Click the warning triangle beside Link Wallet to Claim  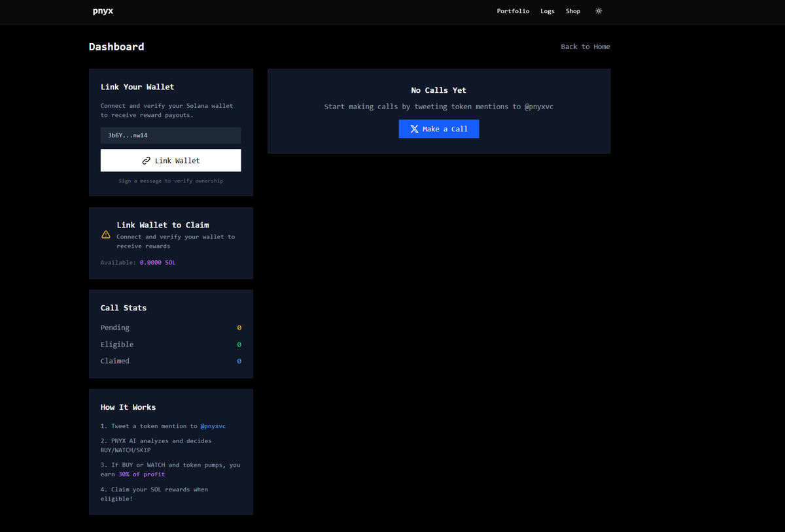pyautogui.click(x=105, y=234)
